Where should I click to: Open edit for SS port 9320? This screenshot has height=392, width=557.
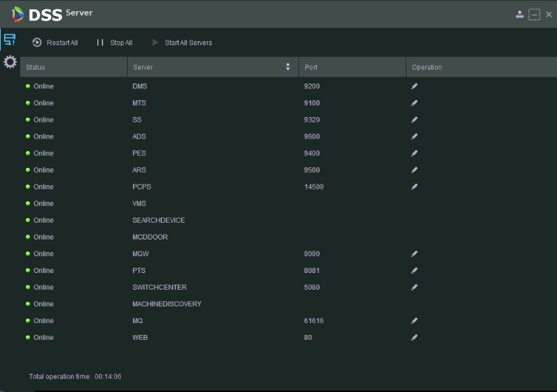click(414, 120)
